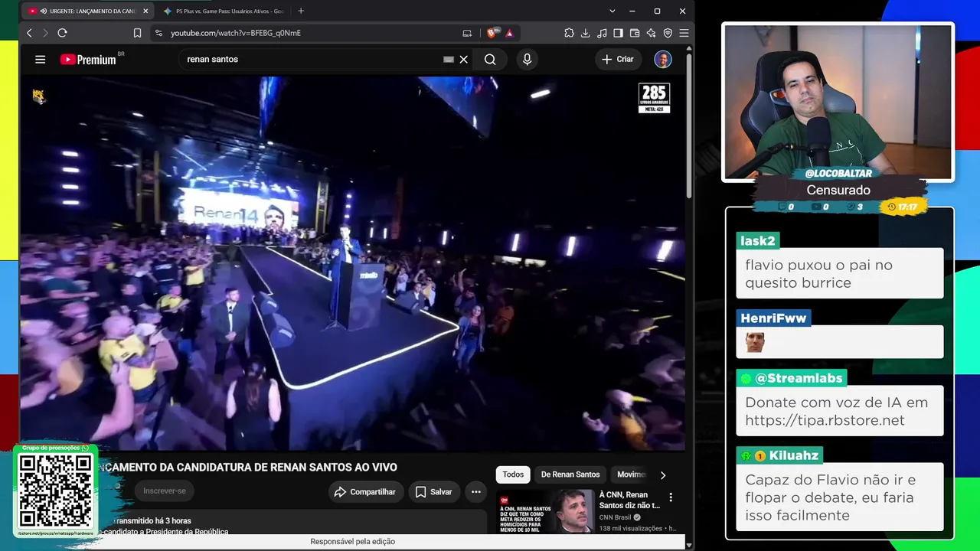Click the YouTube search field 'renan santos'

[x=314, y=59]
